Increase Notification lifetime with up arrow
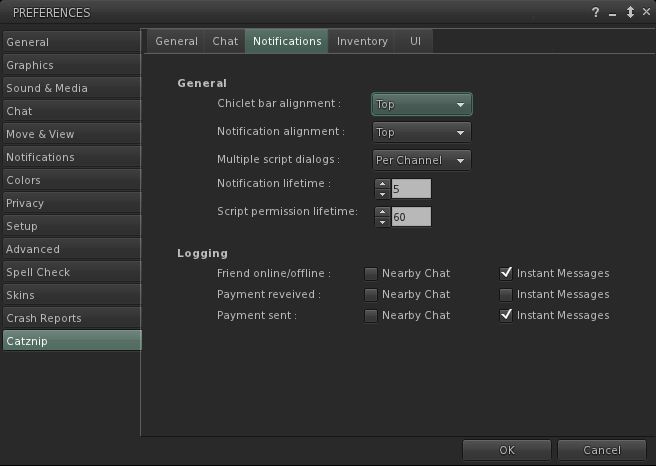Screen dimensions: 656x466 (x=382, y=184)
